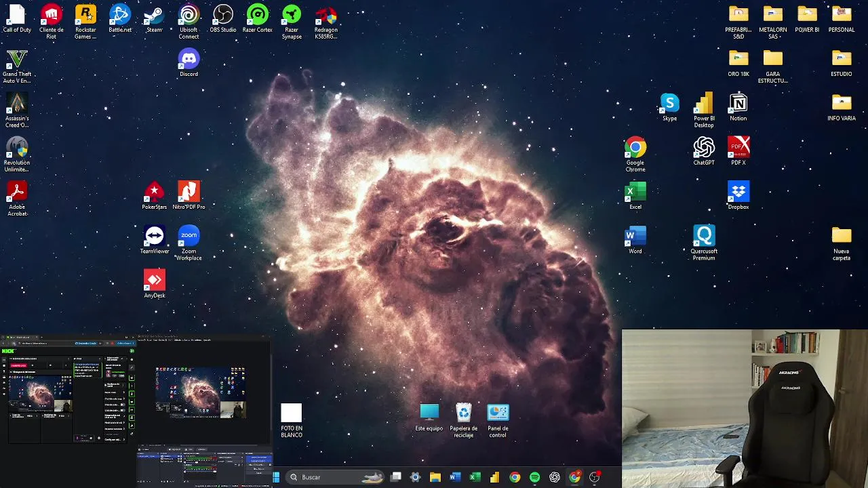The width and height of the screenshot is (868, 488).
Task: Switch to Chrome with profile badge on taskbar
Action: pos(574,477)
